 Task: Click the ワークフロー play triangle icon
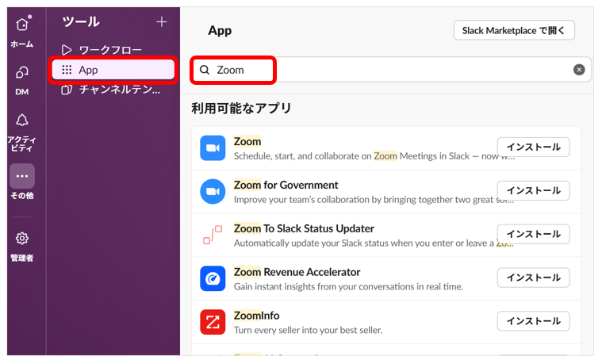(x=67, y=50)
